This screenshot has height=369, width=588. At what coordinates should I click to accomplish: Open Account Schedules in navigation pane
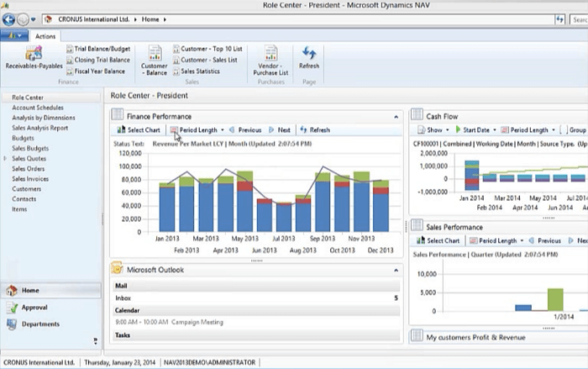[x=38, y=108]
